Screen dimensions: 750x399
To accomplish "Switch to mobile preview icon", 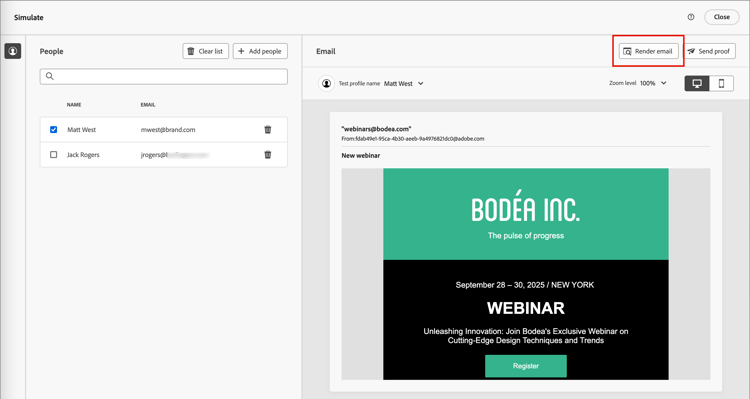I will [721, 83].
